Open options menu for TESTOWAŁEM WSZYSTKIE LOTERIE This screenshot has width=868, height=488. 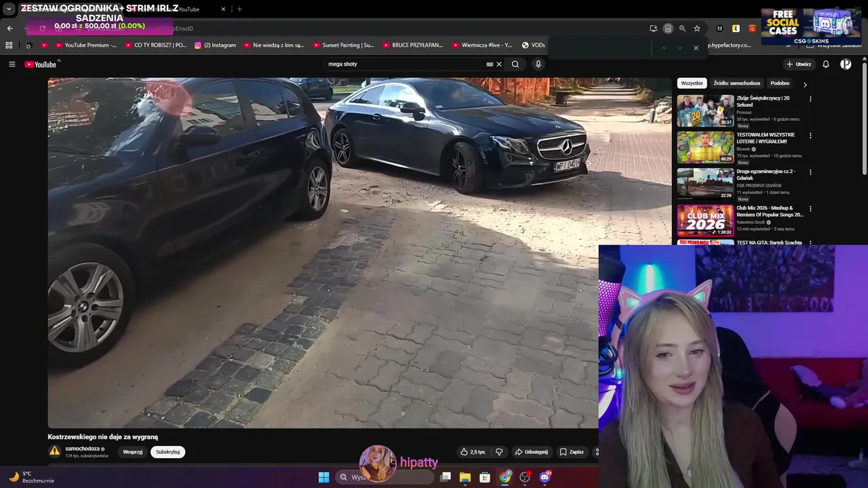click(810, 136)
